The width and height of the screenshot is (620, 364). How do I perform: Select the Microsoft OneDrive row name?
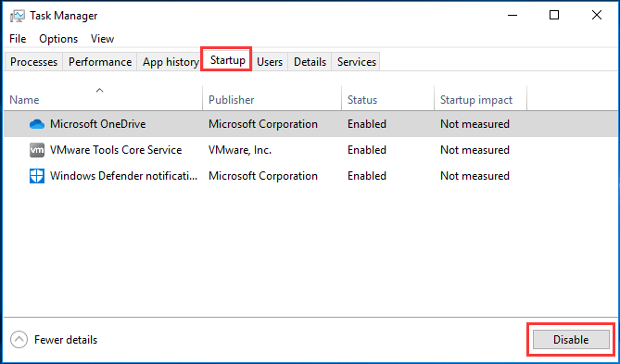tap(97, 124)
